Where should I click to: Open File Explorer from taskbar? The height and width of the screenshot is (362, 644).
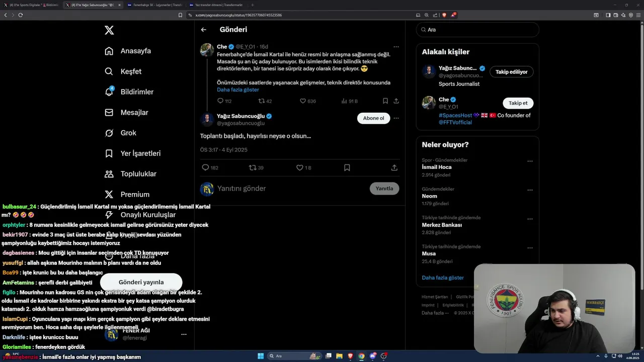[x=340, y=356]
